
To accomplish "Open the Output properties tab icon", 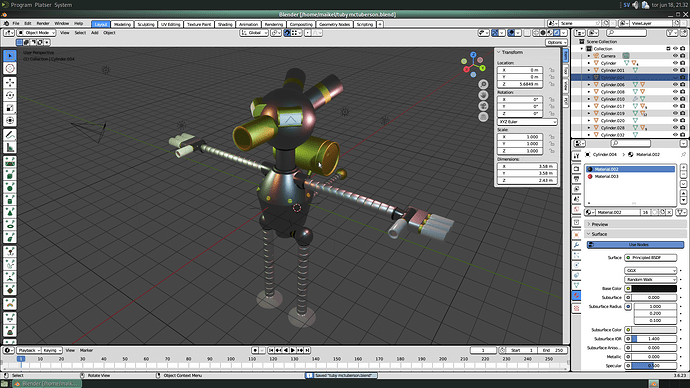I will [576, 179].
